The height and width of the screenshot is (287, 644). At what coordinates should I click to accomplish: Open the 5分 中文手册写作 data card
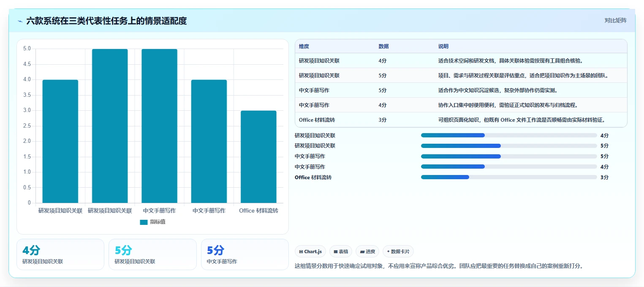point(245,254)
